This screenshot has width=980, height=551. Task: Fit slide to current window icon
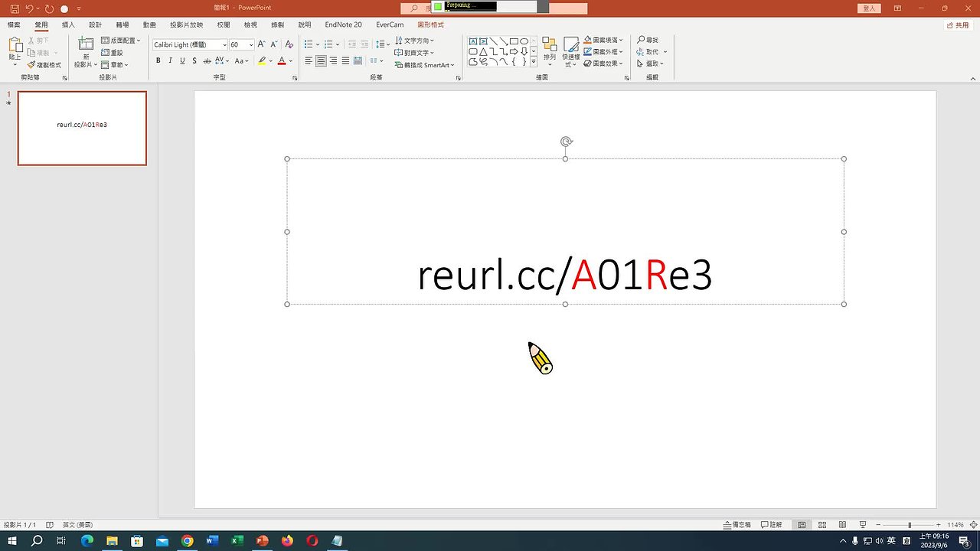[x=973, y=525]
